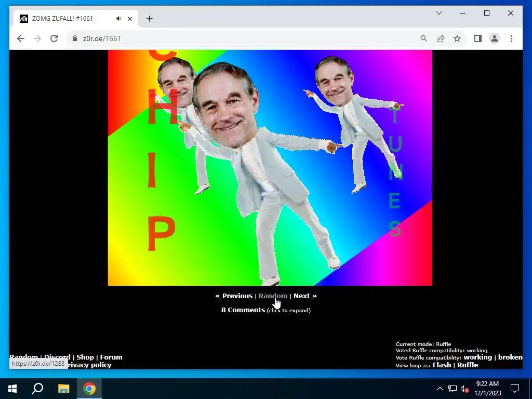The height and width of the screenshot is (399, 532).
Task: Click the Chrome icon in the taskbar
Action: coord(89,389)
